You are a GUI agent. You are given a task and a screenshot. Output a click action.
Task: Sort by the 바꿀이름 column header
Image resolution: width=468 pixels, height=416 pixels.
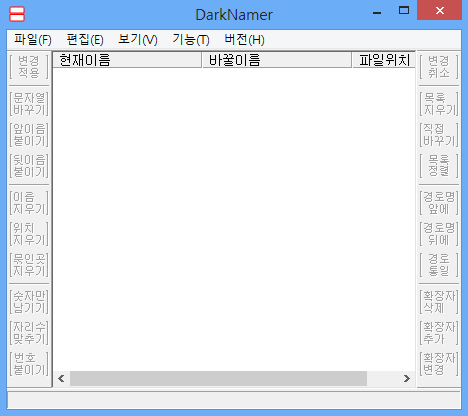click(x=277, y=60)
